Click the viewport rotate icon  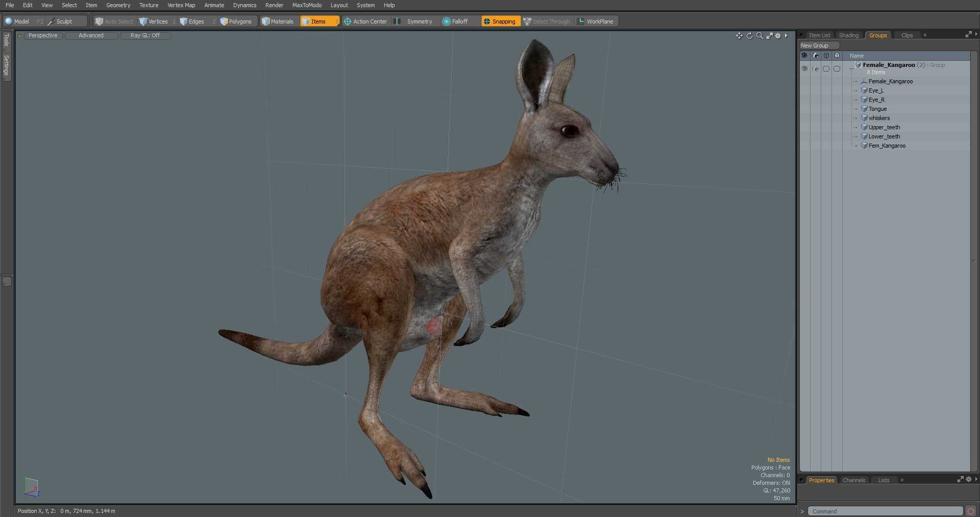coord(749,36)
